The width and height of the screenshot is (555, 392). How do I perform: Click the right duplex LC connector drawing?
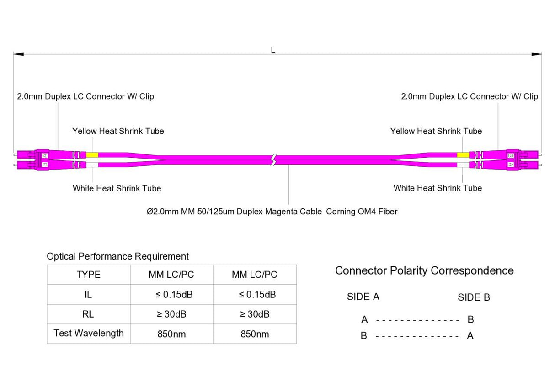pos(516,159)
